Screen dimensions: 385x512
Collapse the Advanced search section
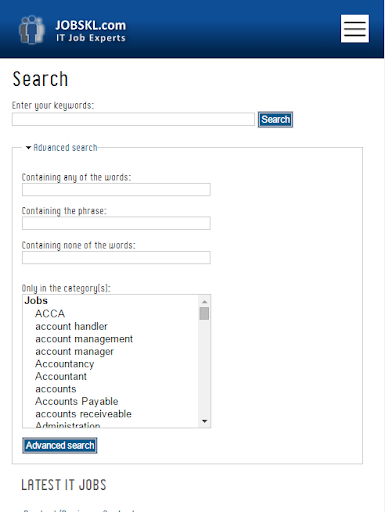pos(62,147)
